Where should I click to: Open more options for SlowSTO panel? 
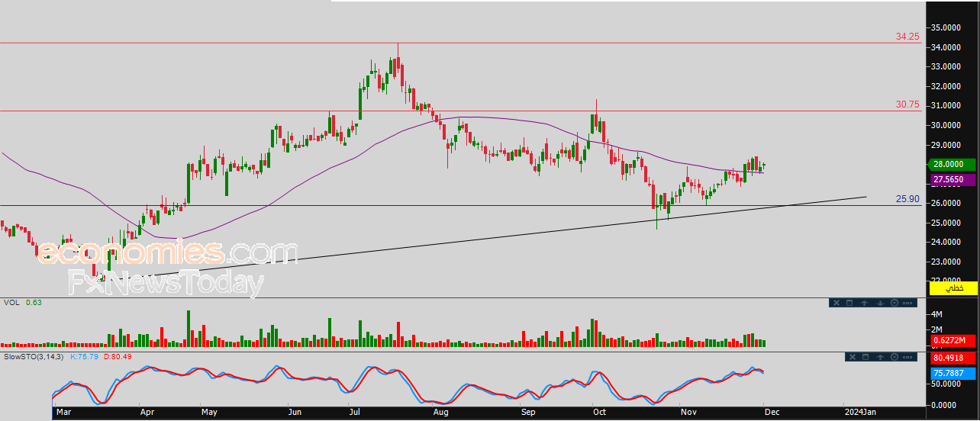(908, 357)
